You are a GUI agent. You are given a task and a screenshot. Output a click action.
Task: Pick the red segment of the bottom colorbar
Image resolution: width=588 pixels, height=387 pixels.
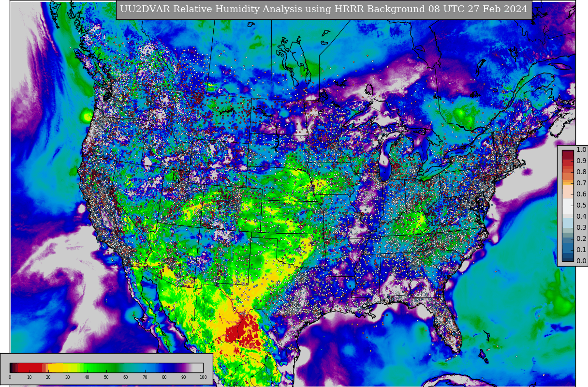(x=31, y=368)
